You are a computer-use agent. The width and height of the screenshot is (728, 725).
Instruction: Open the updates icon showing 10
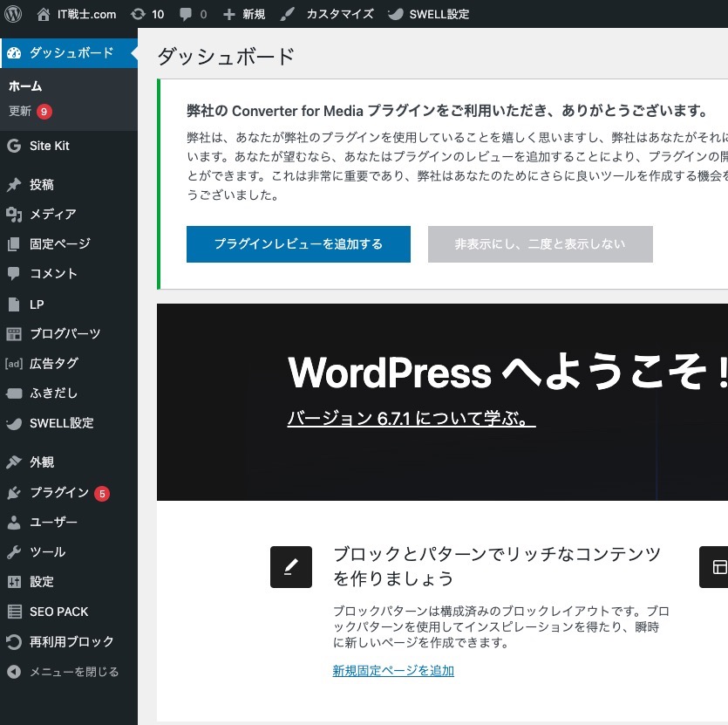pyautogui.click(x=138, y=14)
